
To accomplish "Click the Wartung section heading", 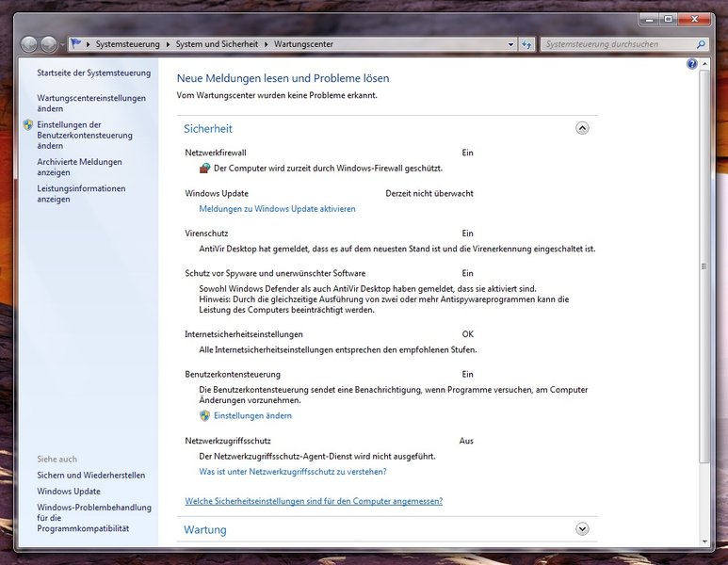I will (x=205, y=530).
